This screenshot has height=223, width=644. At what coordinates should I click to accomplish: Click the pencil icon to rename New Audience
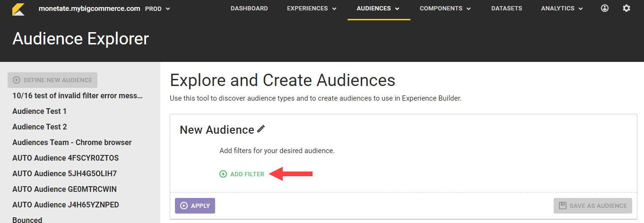[x=261, y=129]
